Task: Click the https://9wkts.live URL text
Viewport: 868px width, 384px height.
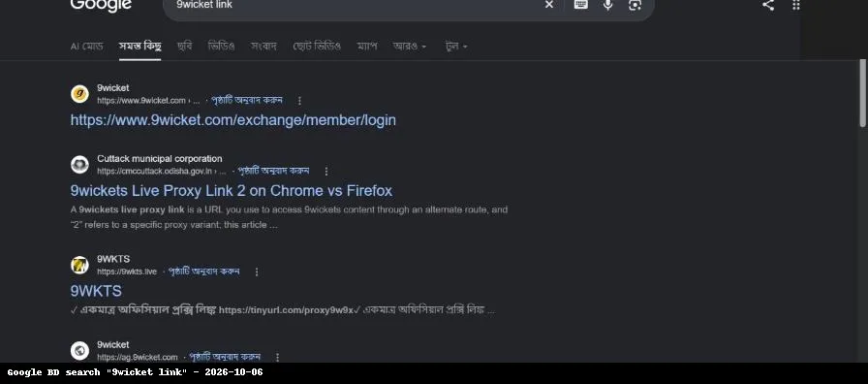Action: pos(127,272)
